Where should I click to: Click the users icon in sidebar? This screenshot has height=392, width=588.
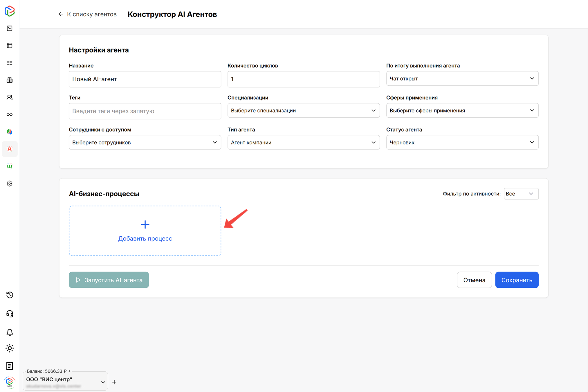click(10, 97)
